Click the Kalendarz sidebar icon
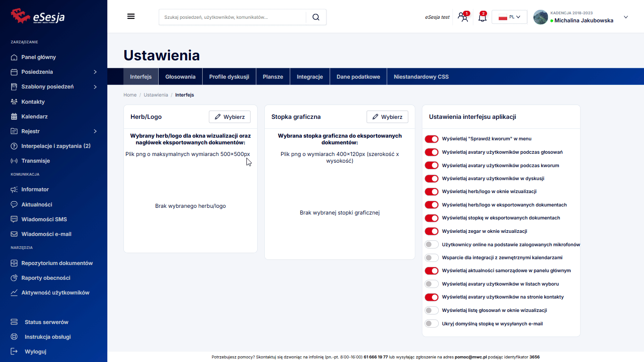This screenshot has width=644, height=362. pyautogui.click(x=14, y=117)
